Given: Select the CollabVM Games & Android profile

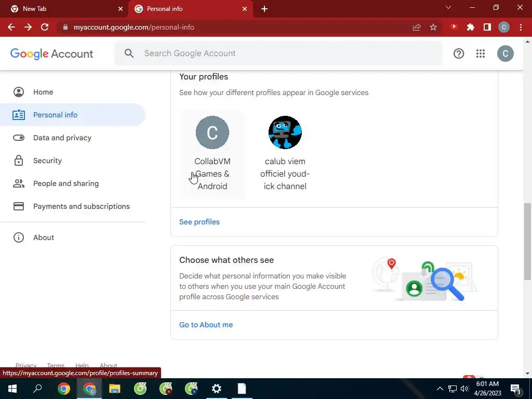Looking at the screenshot, I should click(x=212, y=154).
